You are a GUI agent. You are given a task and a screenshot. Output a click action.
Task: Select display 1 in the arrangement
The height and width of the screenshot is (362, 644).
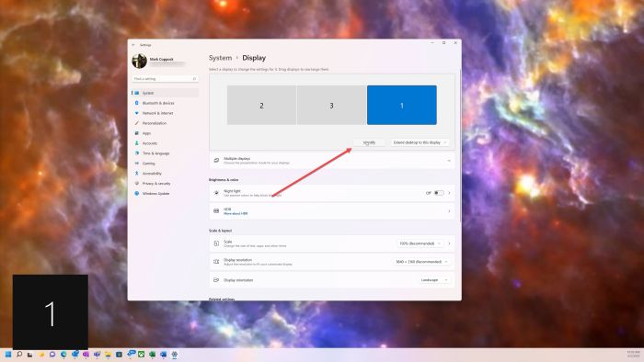click(402, 105)
